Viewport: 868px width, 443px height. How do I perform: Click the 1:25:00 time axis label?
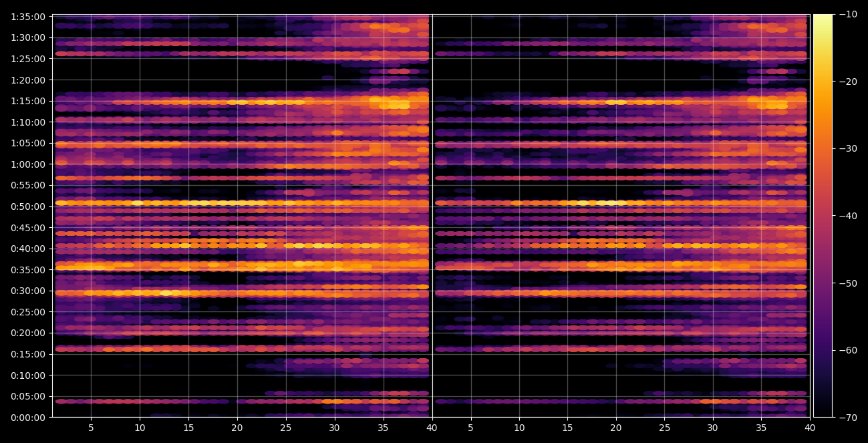pos(29,59)
